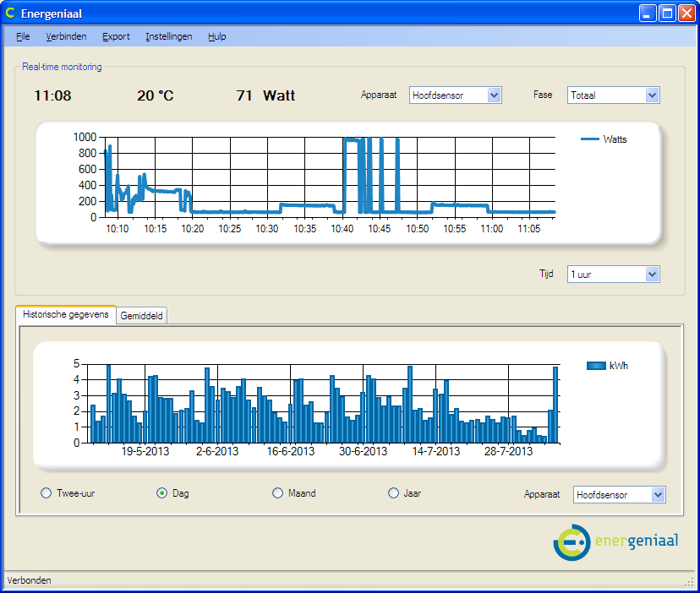Click the 14-7-2013 date label

coord(435,451)
